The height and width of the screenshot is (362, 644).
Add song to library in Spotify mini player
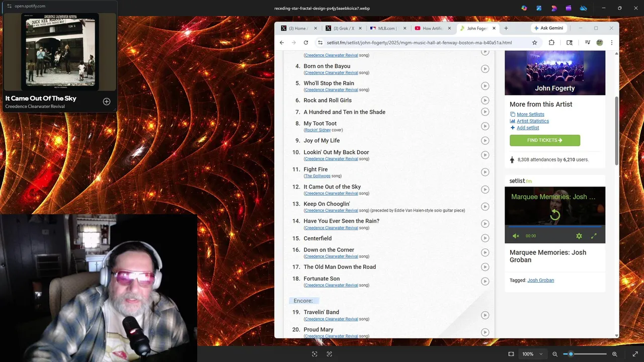point(107,102)
